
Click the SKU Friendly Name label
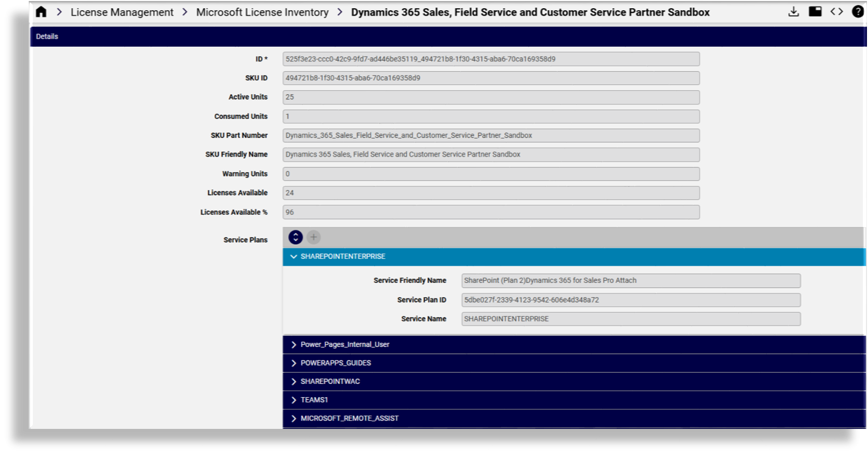[236, 154]
